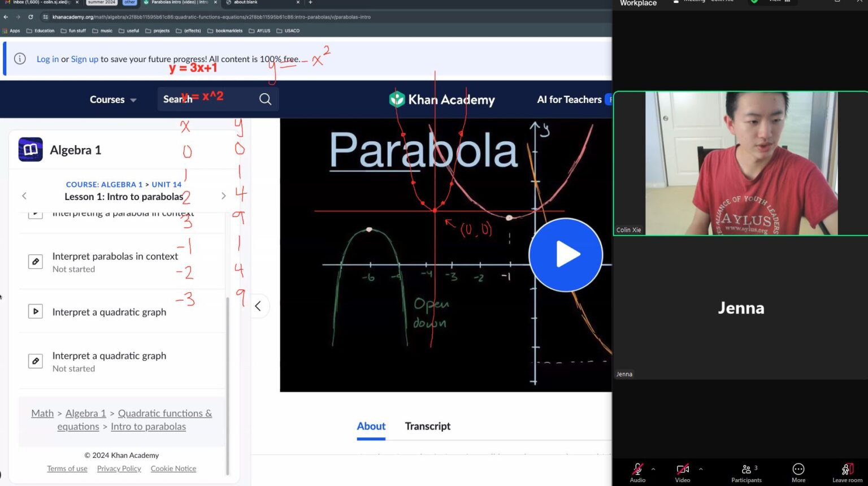Open the Zoom Participants panel

pos(747,472)
